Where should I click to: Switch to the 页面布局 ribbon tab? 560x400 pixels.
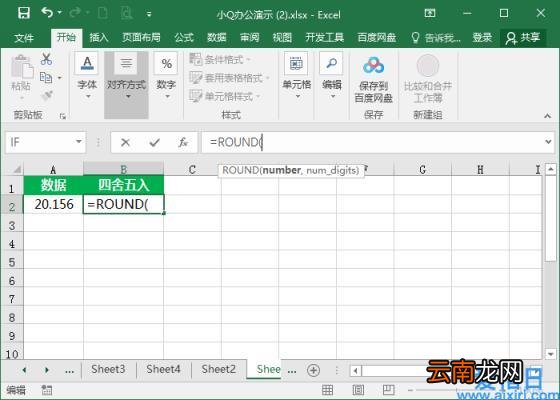pos(141,38)
